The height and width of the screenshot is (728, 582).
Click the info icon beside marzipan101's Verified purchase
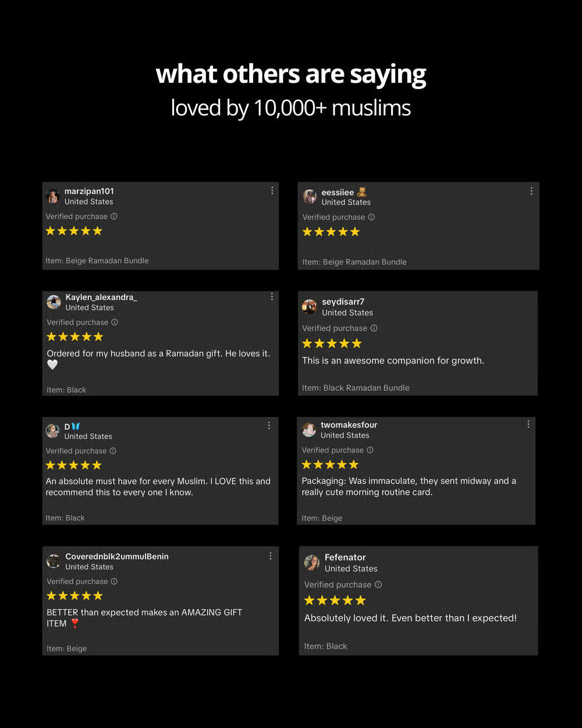pyautogui.click(x=114, y=217)
